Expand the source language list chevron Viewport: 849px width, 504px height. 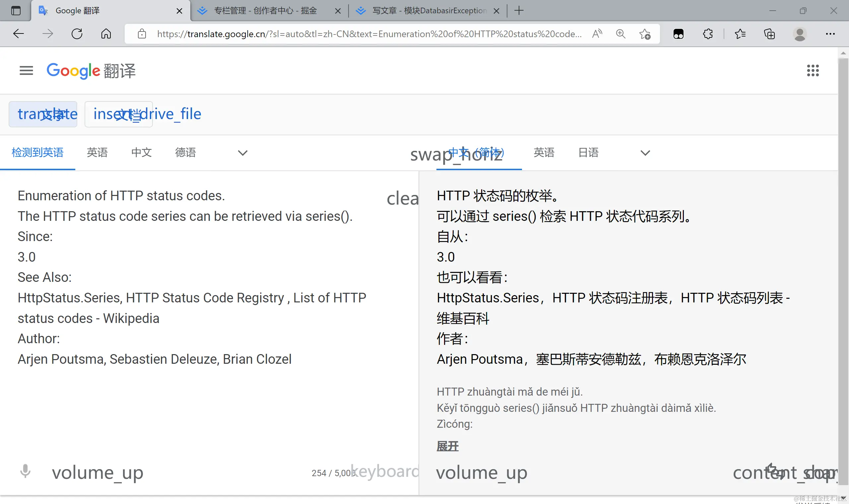pos(242,153)
